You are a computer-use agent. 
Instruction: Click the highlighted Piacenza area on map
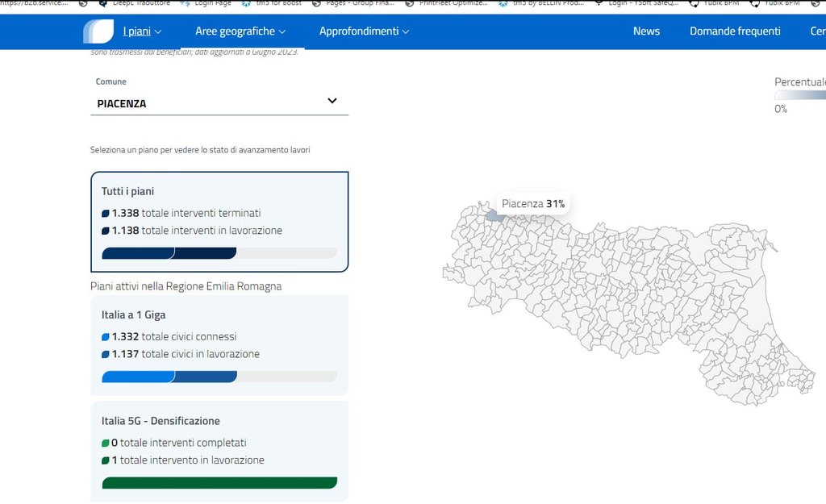[494, 215]
